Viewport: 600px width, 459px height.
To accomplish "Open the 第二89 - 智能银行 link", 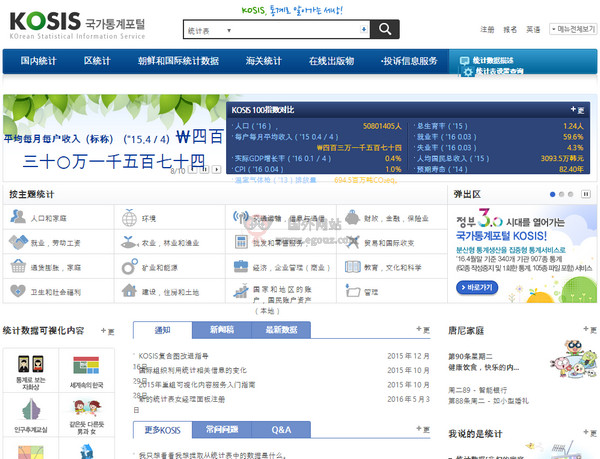I will tap(478, 390).
